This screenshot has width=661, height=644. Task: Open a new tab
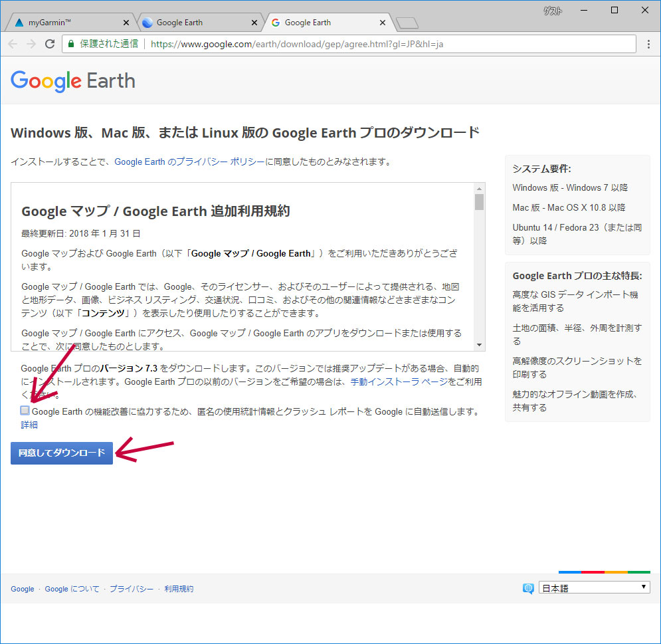coord(407,23)
